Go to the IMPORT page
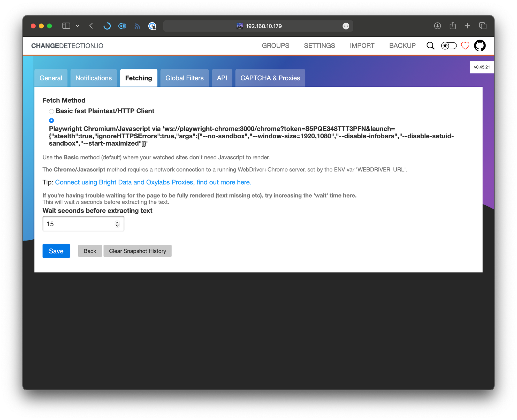The image size is (517, 420). (x=362, y=46)
